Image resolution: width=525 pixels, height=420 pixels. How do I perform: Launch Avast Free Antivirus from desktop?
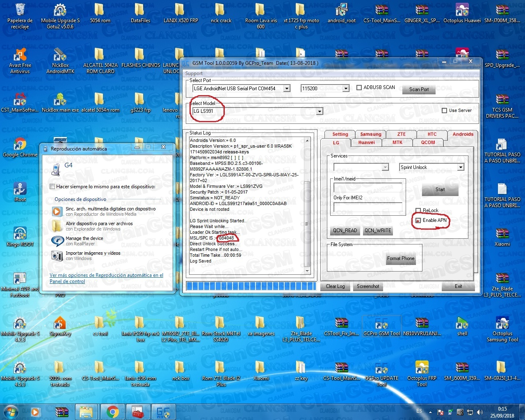[x=20, y=61]
